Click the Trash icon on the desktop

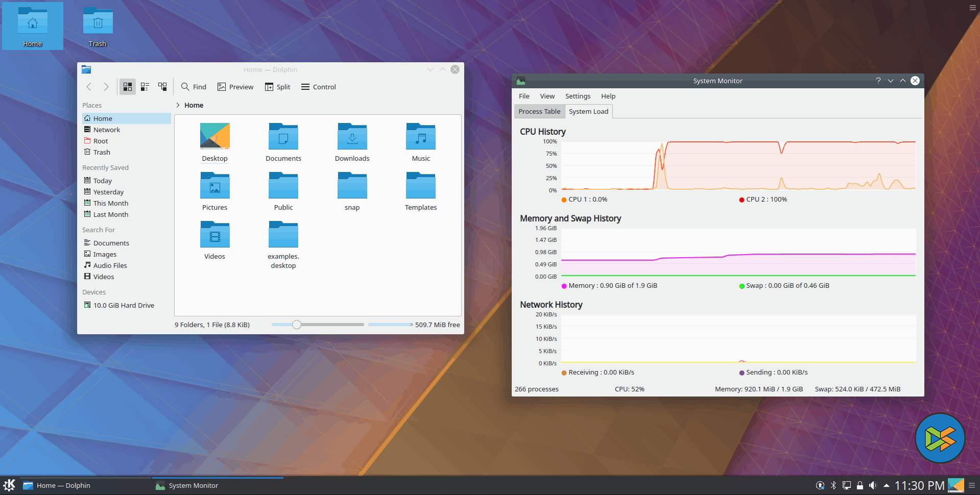[x=98, y=27]
